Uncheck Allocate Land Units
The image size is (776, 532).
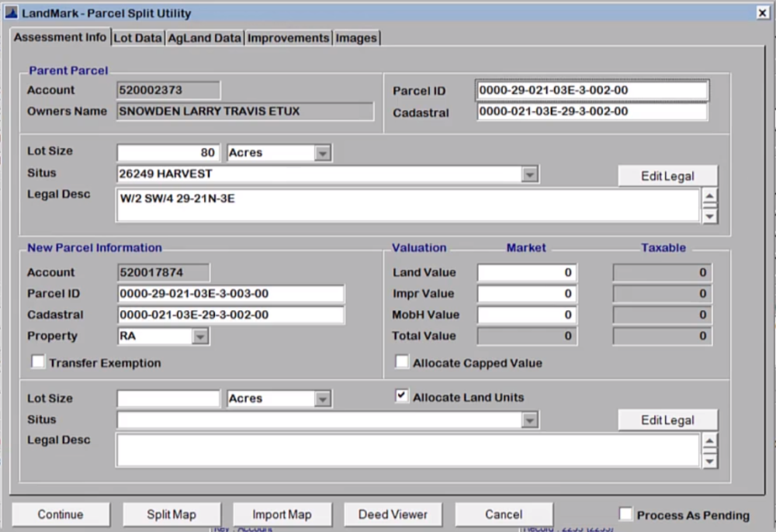[x=401, y=396]
